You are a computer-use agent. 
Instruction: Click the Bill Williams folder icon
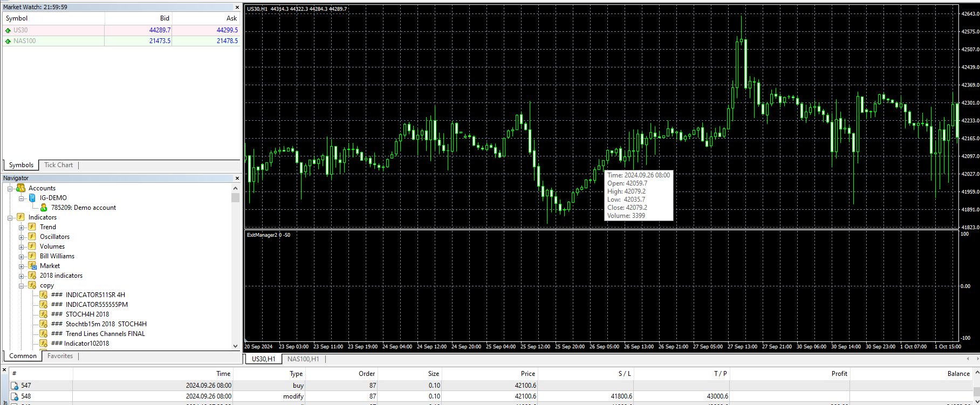(x=32, y=256)
